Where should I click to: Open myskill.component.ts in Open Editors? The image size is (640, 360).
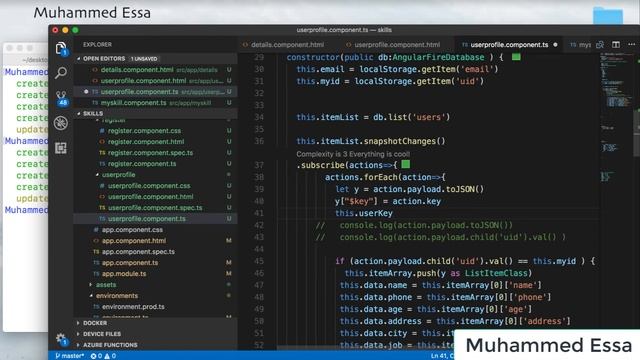pos(155,103)
